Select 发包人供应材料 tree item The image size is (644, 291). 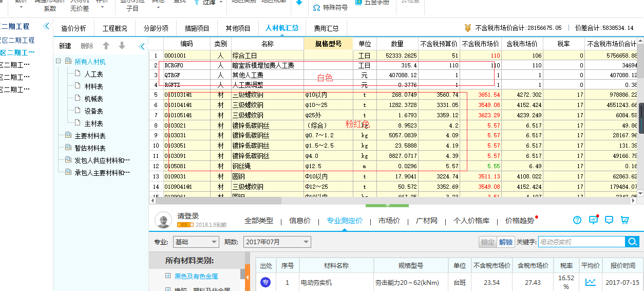[102, 160]
